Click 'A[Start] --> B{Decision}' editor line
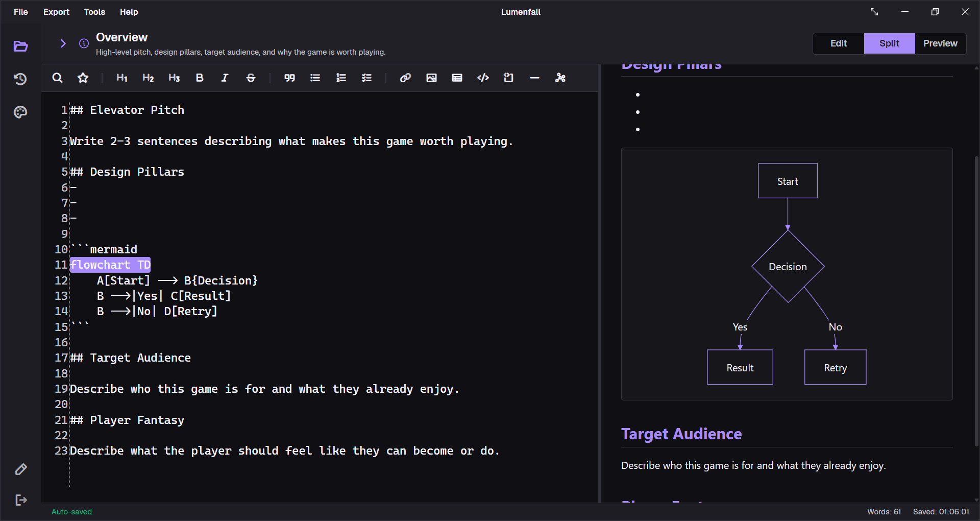The image size is (980, 521). click(x=177, y=280)
